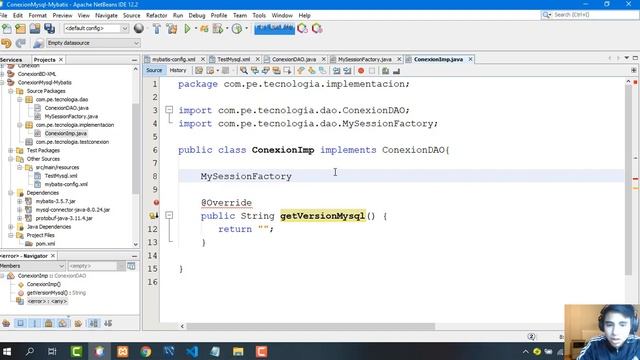Screen dimensions: 640x360
Task: Click the memory usage bar in toolbar
Action: tap(274, 29)
